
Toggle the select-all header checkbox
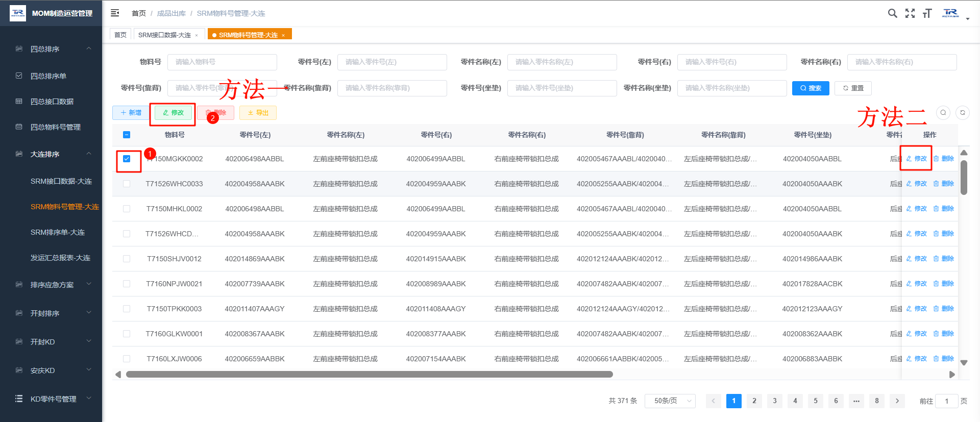(127, 135)
